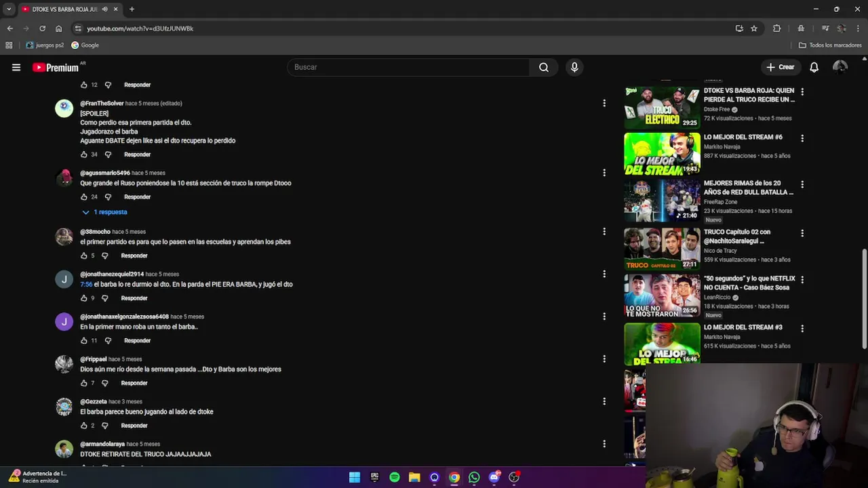Dislike the comment by @38mocho

pos(104,256)
